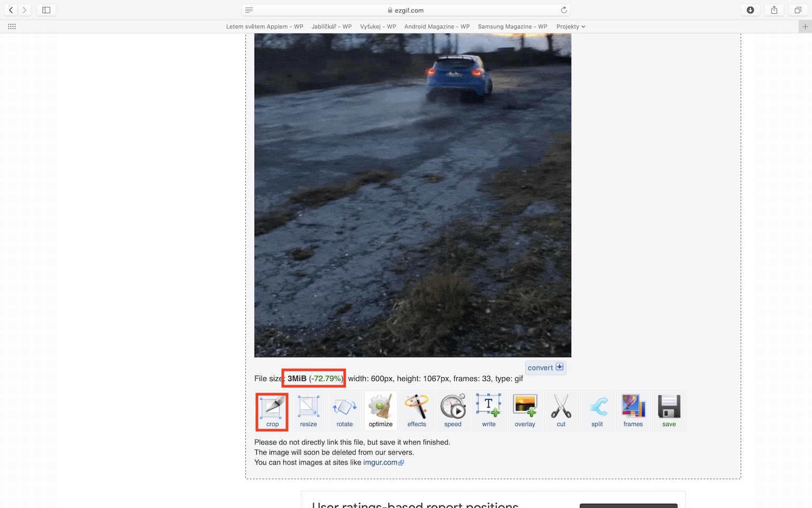The height and width of the screenshot is (508, 812).
Task: Open the favorites grid icon
Action: 12,26
